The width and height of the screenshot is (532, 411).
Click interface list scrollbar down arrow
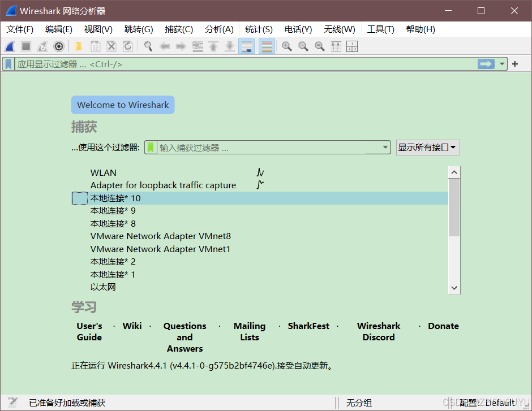tap(454, 288)
